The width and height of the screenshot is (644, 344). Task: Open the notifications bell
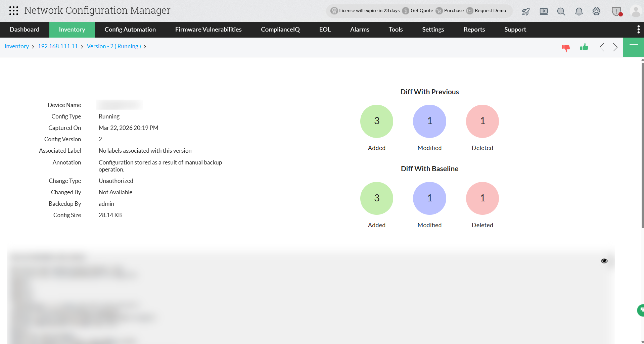click(579, 11)
